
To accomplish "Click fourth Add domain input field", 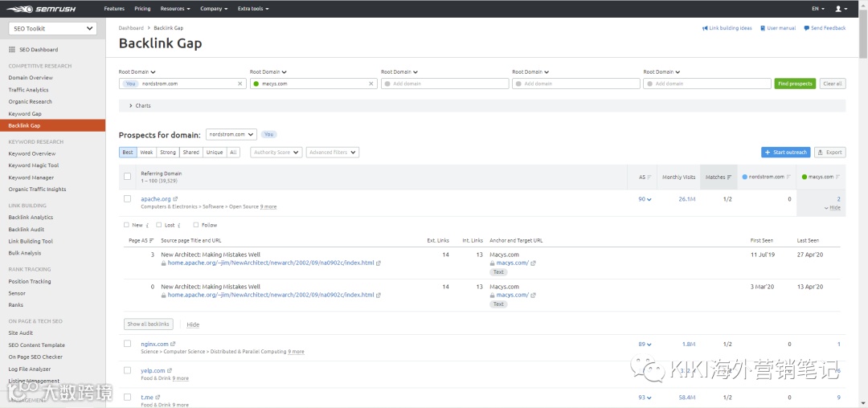I will [x=576, y=84].
